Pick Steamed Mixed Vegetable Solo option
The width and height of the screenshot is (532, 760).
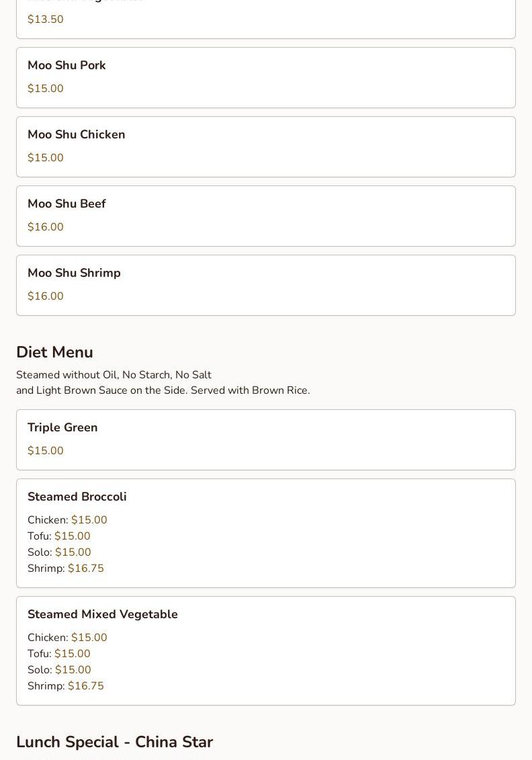pyautogui.click(x=59, y=670)
